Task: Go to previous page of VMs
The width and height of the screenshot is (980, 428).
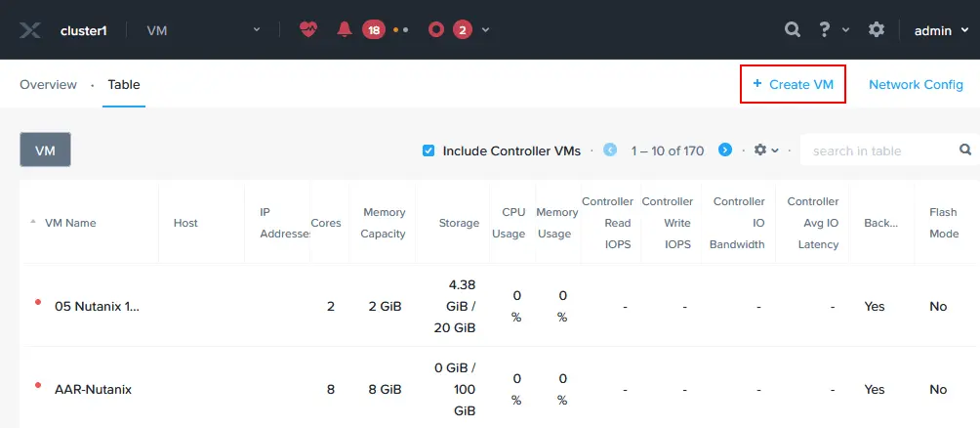Action: [x=610, y=150]
